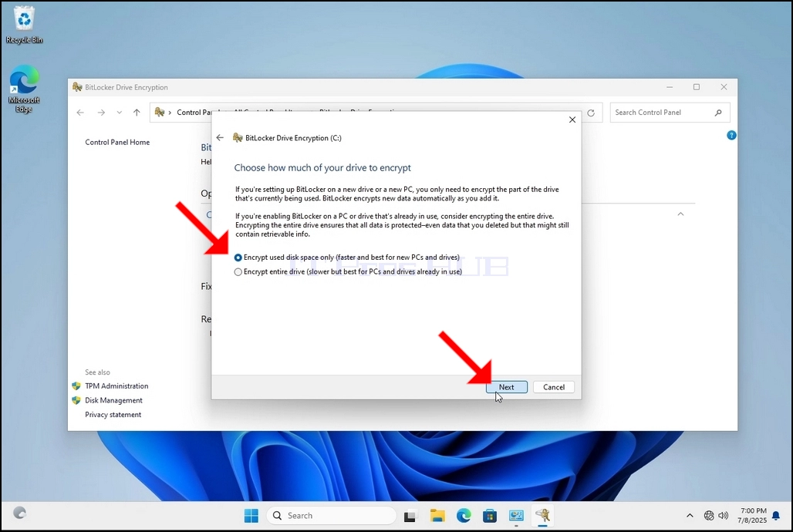Image resolution: width=793 pixels, height=532 pixels.
Task: Click the taskbar Search box
Action: [x=332, y=516]
